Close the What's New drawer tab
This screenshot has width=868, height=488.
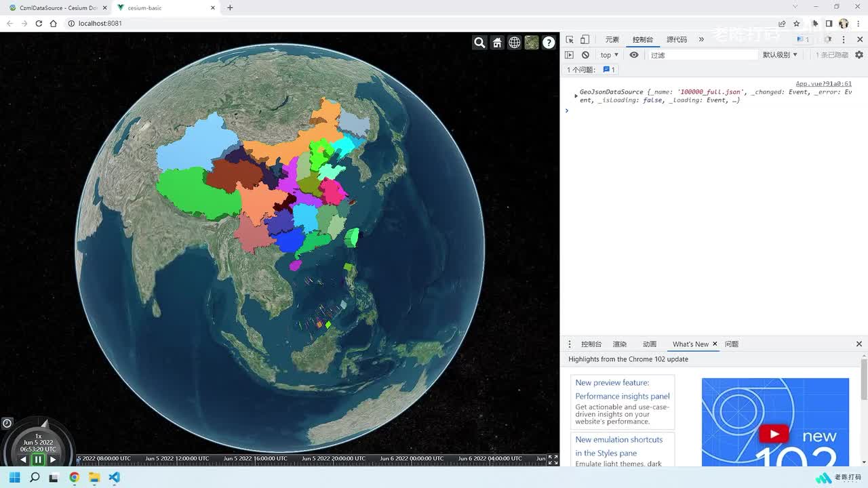(x=715, y=344)
